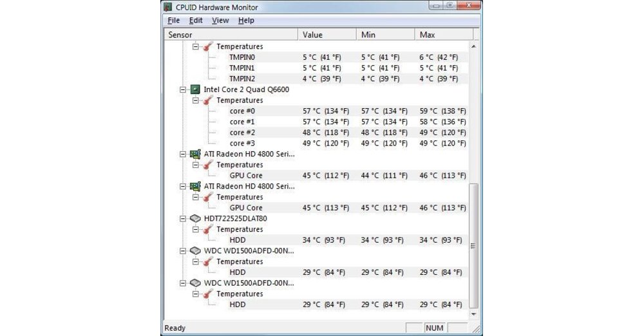
Task: Click core #0 max value 59 °C
Action: 443,111
